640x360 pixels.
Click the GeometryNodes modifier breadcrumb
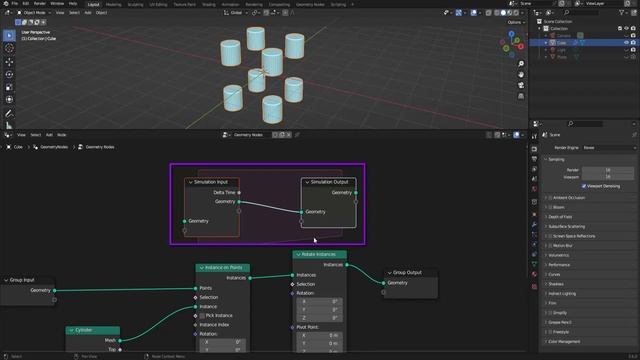click(x=54, y=147)
